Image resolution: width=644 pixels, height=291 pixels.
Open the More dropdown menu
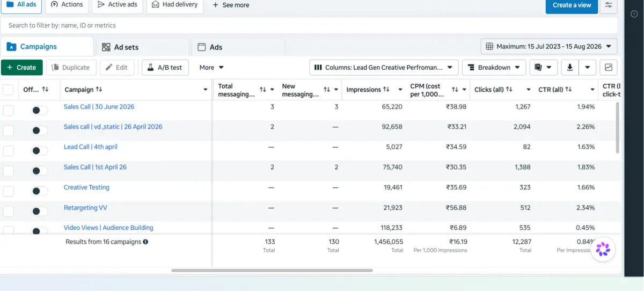tap(211, 67)
